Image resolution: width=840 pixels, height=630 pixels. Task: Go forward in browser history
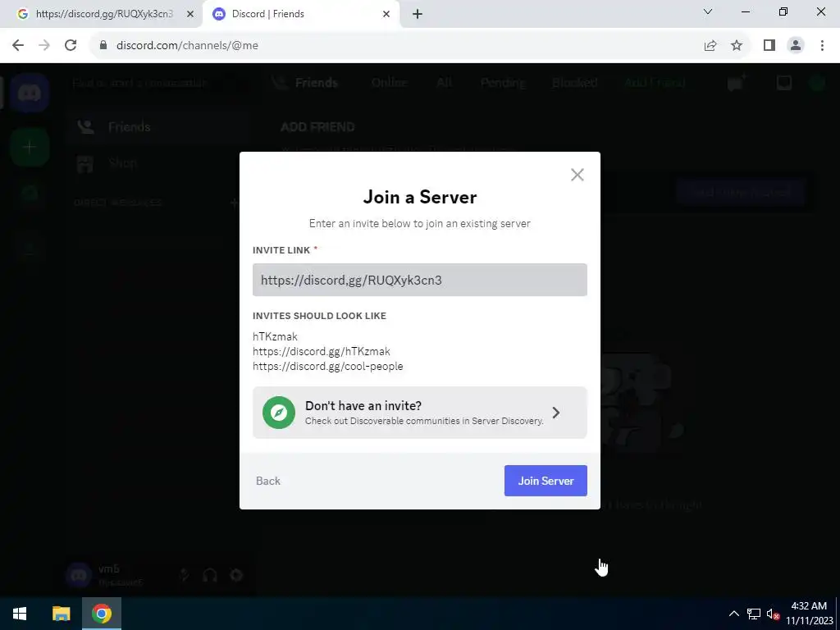click(44, 46)
